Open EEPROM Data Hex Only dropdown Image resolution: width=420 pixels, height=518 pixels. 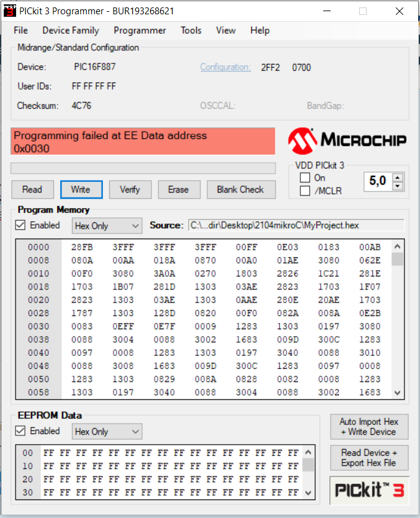pos(107,432)
